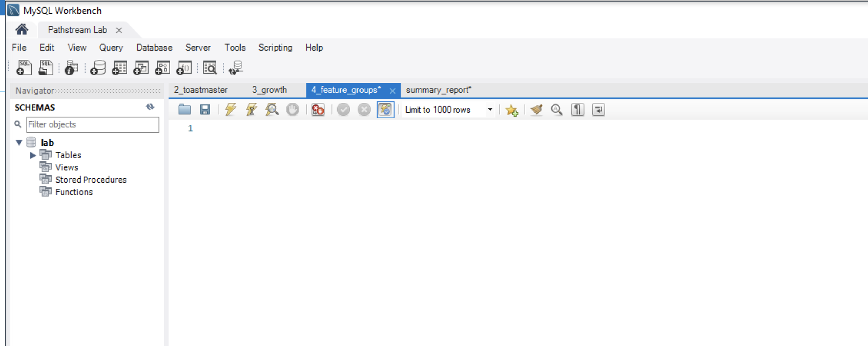Create a new view icon
This screenshot has width=868, height=346.
click(x=141, y=68)
